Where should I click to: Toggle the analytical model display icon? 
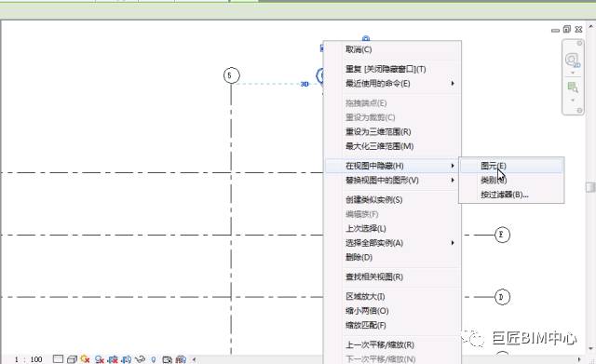tap(181, 359)
